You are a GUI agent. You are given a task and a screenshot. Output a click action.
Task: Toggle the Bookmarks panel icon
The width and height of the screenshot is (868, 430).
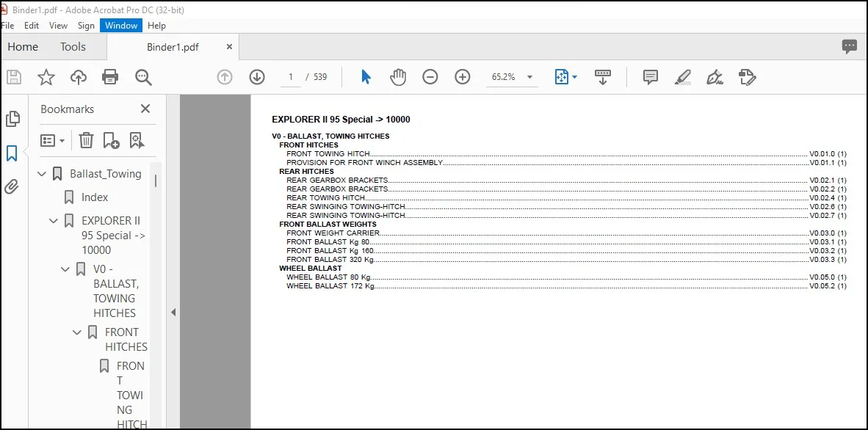coord(12,153)
